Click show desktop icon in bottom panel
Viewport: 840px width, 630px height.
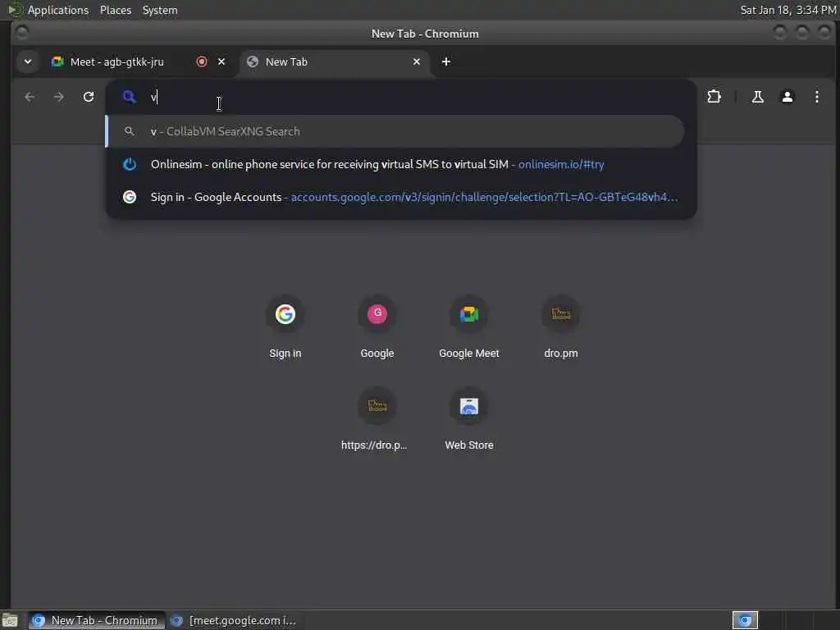tap(10, 621)
